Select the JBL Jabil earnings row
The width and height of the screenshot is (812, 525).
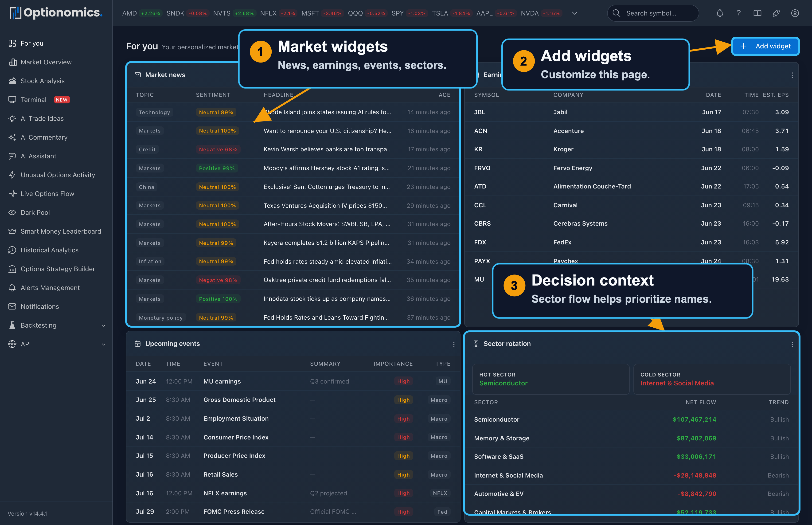(631, 112)
